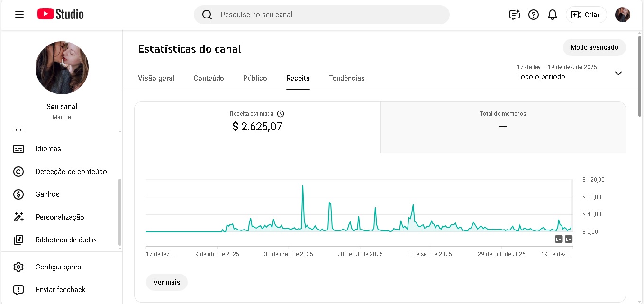
Task: Expand the date range period dropdown
Action: tap(618, 73)
